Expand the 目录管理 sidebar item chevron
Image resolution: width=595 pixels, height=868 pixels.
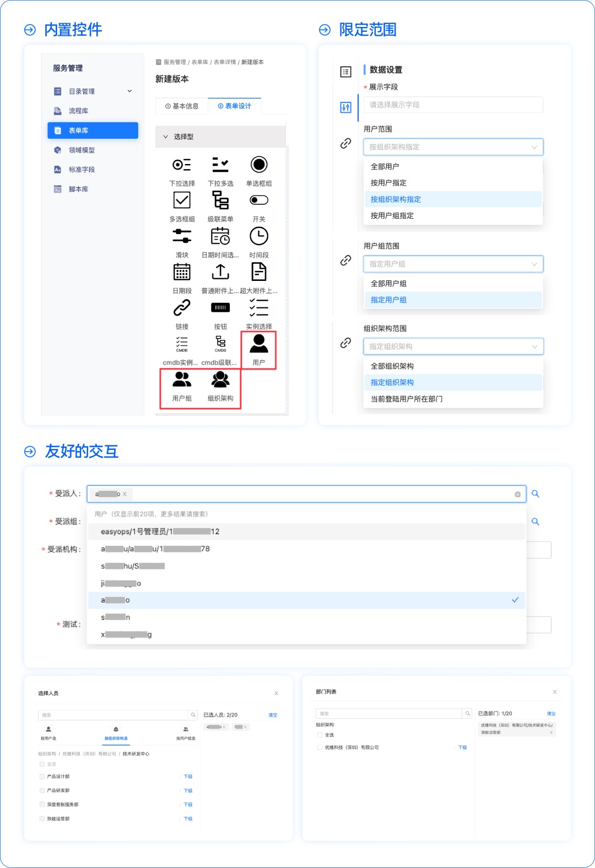pos(130,91)
